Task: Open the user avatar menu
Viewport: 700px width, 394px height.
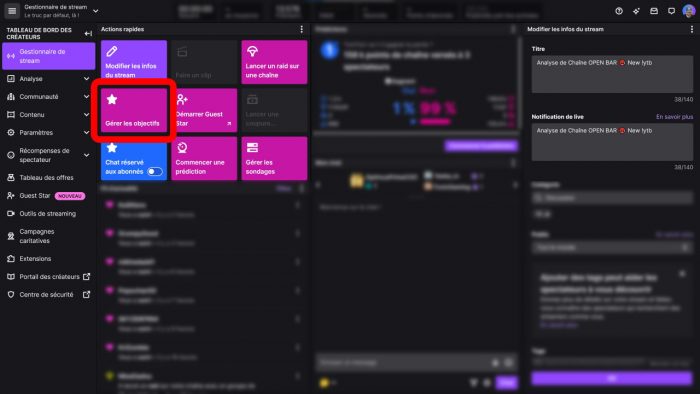Action: (x=689, y=11)
